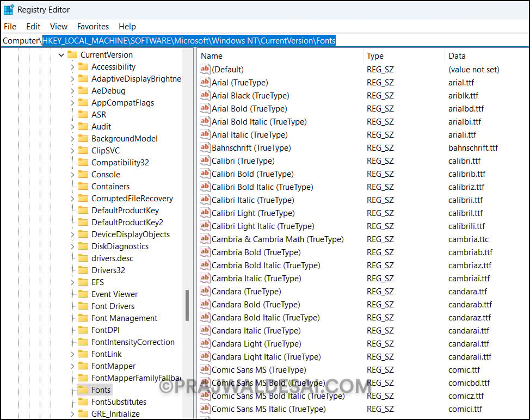This screenshot has width=530, height=420.
Task: Expand the AeDebug key
Action: (72, 91)
